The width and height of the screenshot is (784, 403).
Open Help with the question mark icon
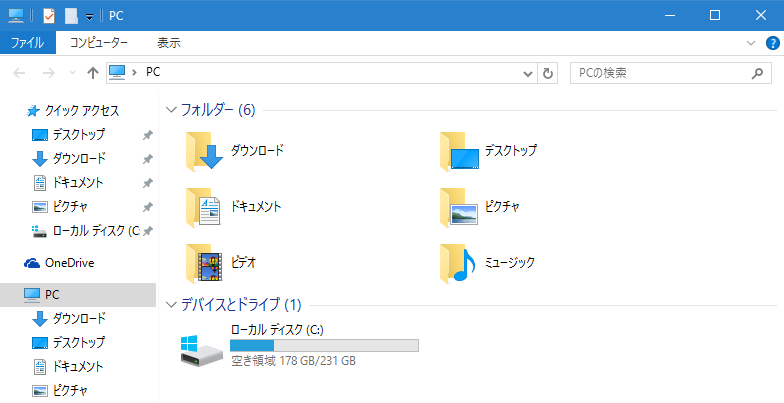click(x=772, y=43)
